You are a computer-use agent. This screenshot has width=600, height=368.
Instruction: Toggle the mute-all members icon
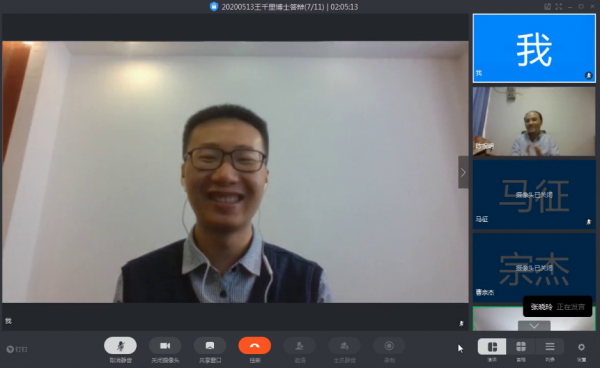click(x=344, y=346)
